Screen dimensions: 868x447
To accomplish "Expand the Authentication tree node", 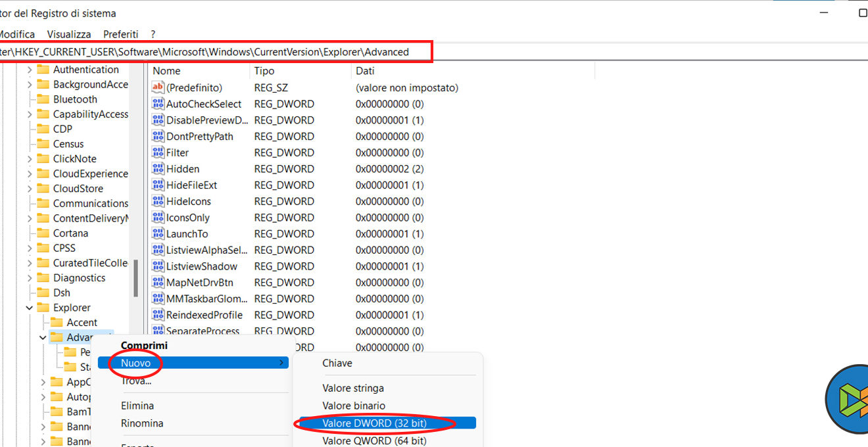I will (x=30, y=70).
